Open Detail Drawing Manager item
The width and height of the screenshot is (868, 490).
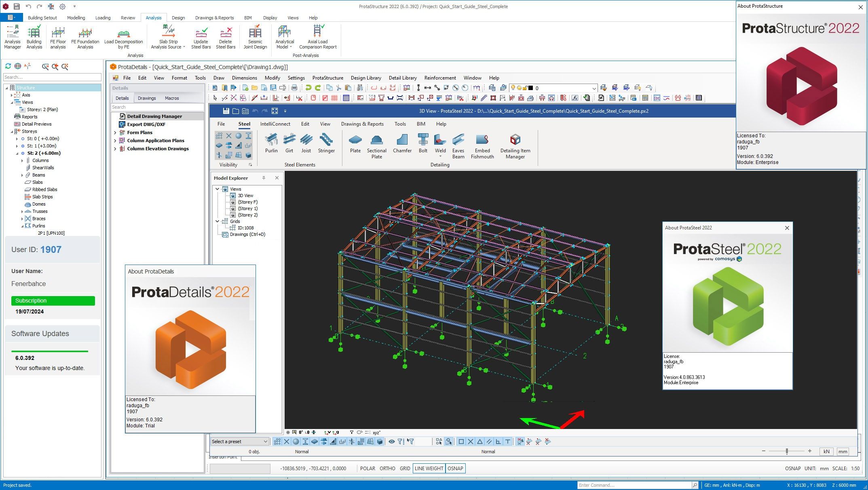point(154,116)
